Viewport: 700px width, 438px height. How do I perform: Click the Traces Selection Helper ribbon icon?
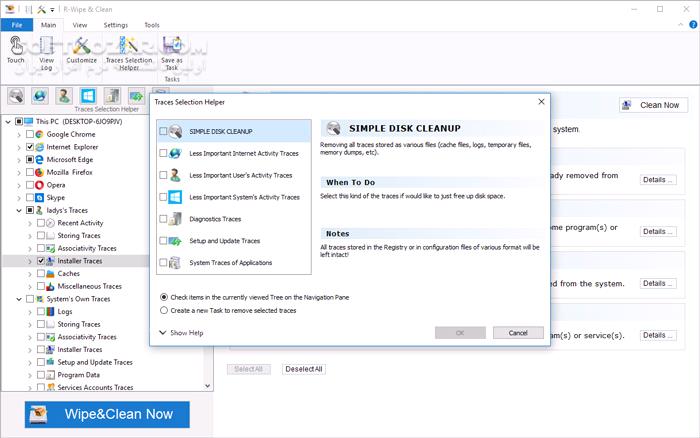(128, 47)
